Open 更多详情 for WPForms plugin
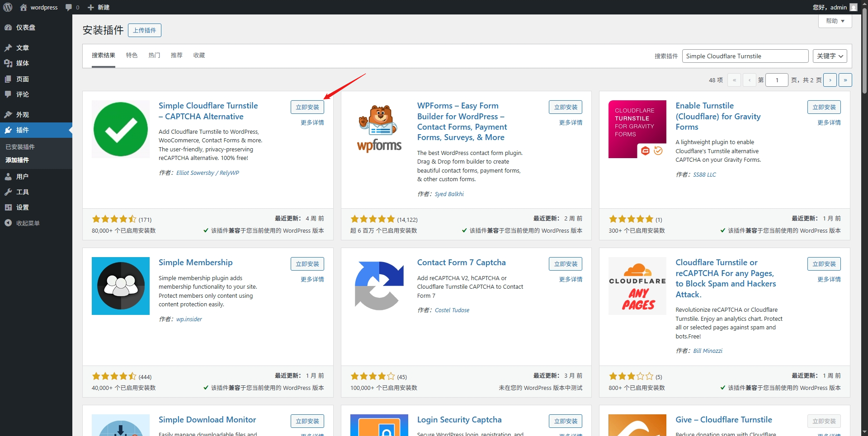 point(571,122)
